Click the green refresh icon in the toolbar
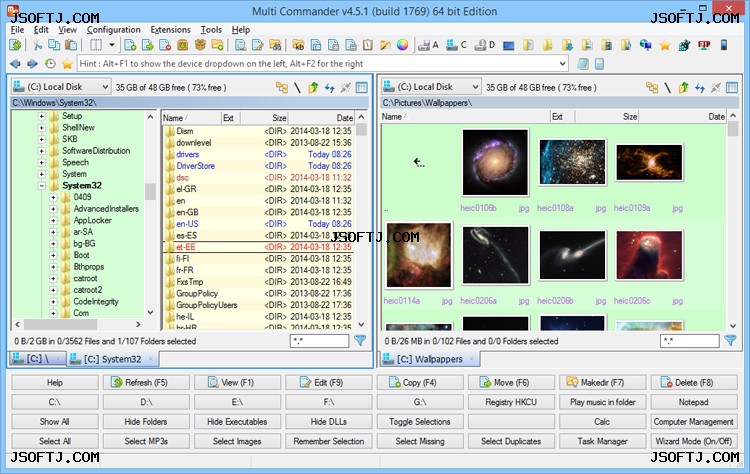The height and width of the screenshot is (474, 750). click(x=15, y=45)
